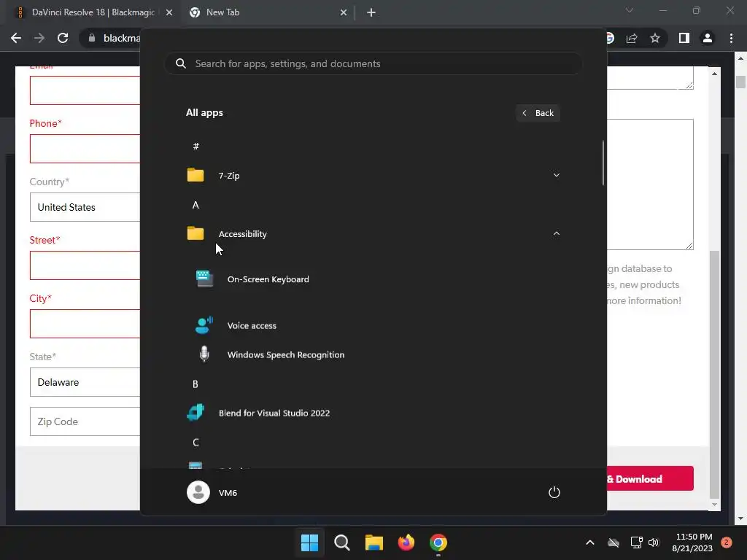Collapse the Accessibility folder chevron
This screenshot has height=560, width=747.
556,233
